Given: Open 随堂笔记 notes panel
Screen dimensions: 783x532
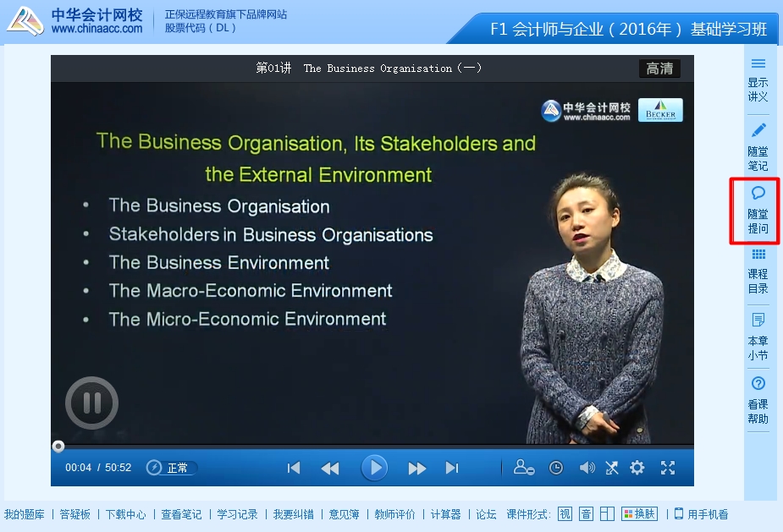Looking at the screenshot, I should tap(758, 147).
